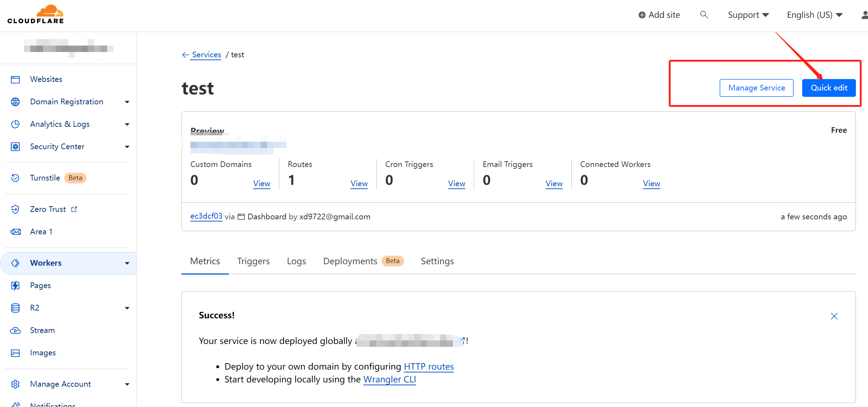The width and height of the screenshot is (868, 407).
Task: Open the English (US) language dropdown
Action: 815,15
